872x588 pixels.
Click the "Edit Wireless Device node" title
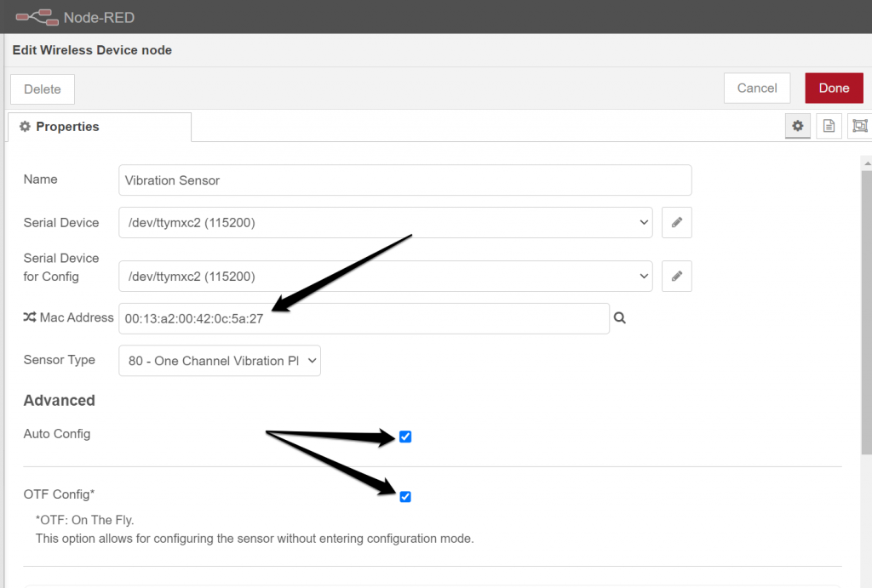(x=92, y=50)
